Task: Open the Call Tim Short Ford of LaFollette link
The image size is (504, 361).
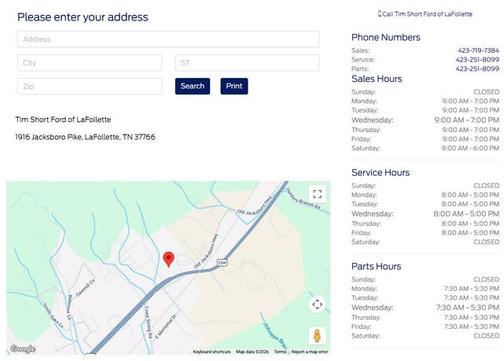Action: point(425,14)
